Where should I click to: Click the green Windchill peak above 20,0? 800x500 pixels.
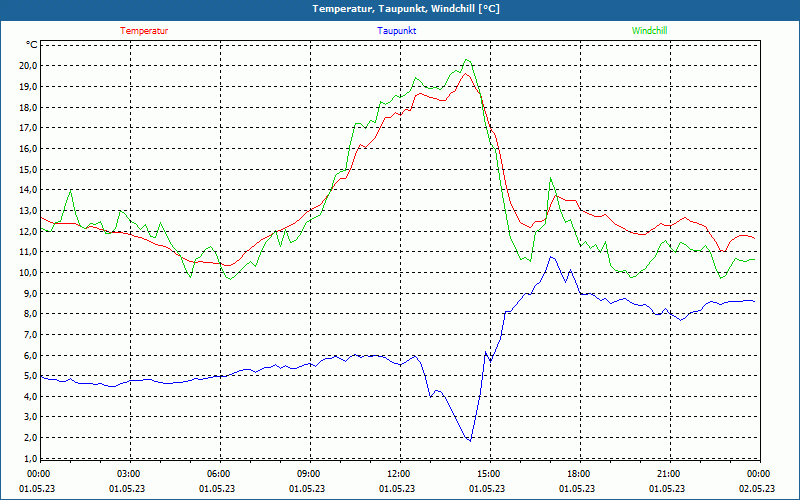coord(466,60)
